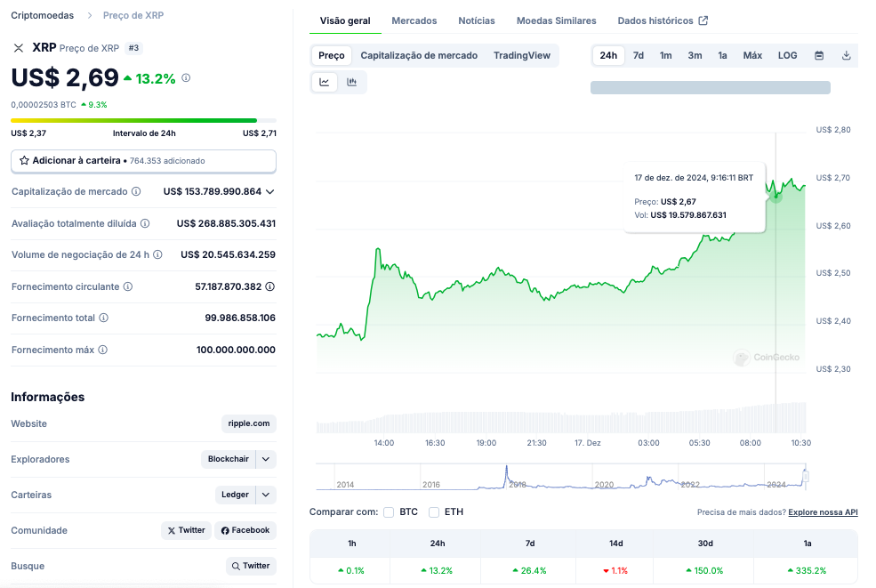Click the gray bar under time range buttons
Viewport: 876px width, 588px height.
coord(710,88)
